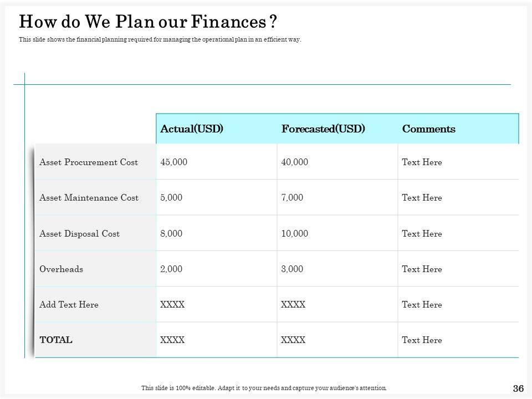Click the slide title 'How do We Plan our Finances ?'

tap(148, 23)
